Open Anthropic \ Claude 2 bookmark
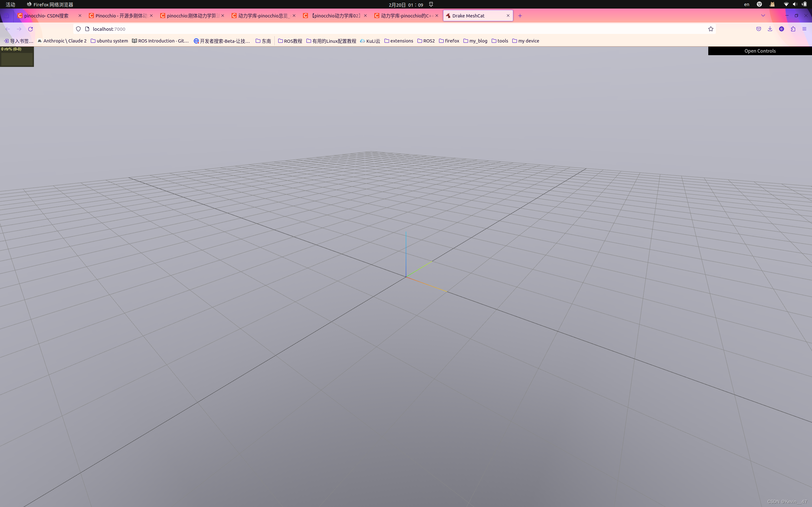 (x=62, y=41)
